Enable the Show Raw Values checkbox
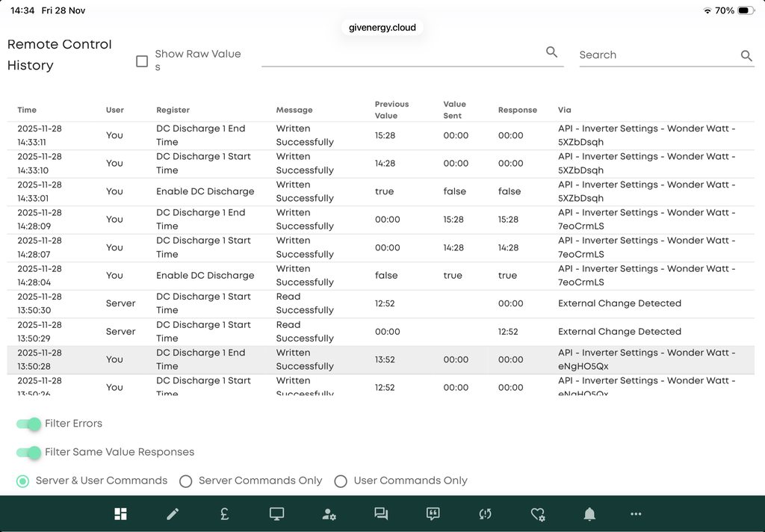The image size is (765, 532). pos(142,61)
